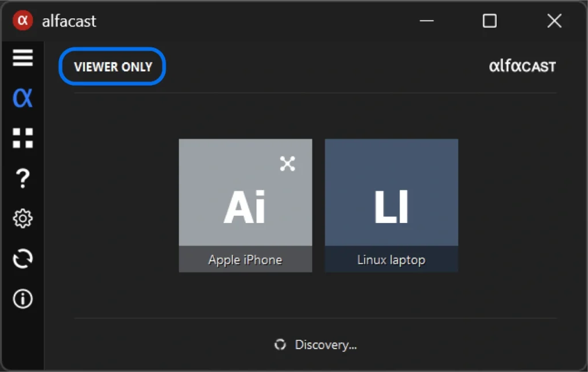This screenshot has height=372, width=588.
Task: Toggle the VIEWER ONLY mode
Action: coord(111,66)
